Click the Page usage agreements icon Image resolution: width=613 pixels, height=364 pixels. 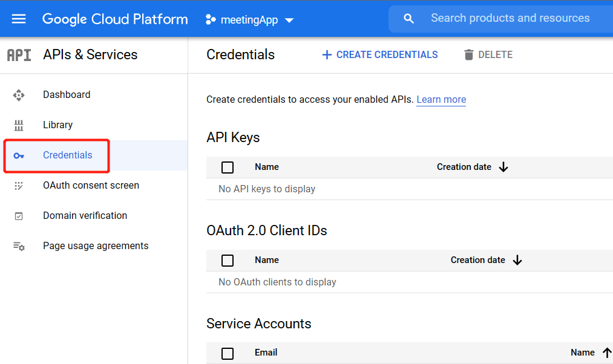pyautogui.click(x=19, y=246)
